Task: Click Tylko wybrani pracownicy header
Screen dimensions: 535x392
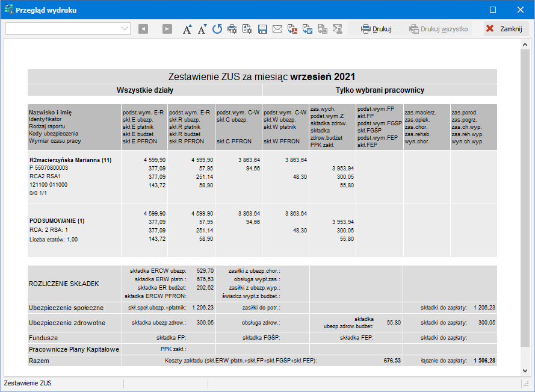Action: [380, 90]
